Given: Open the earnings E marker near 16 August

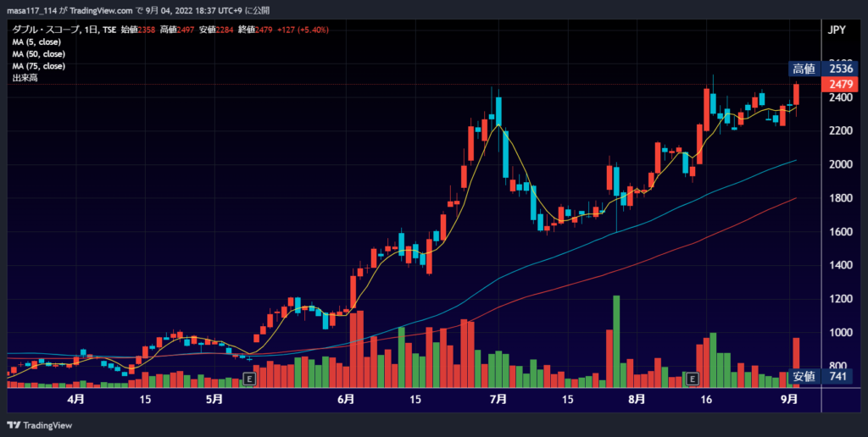Looking at the screenshot, I should coord(692,379).
